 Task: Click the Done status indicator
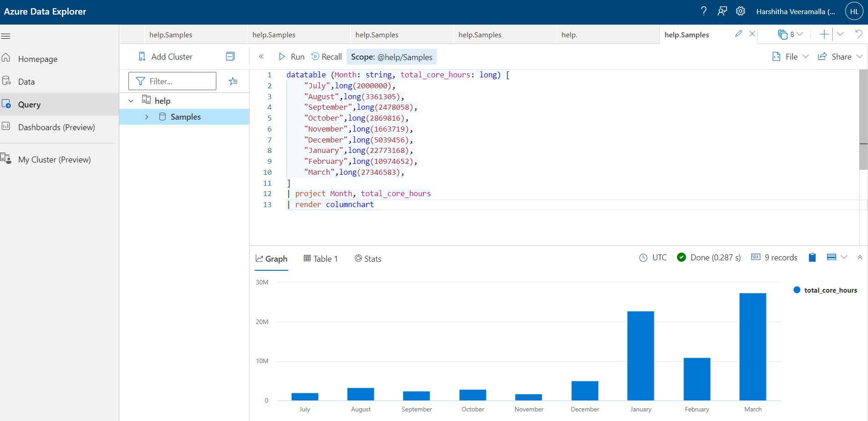coord(709,258)
